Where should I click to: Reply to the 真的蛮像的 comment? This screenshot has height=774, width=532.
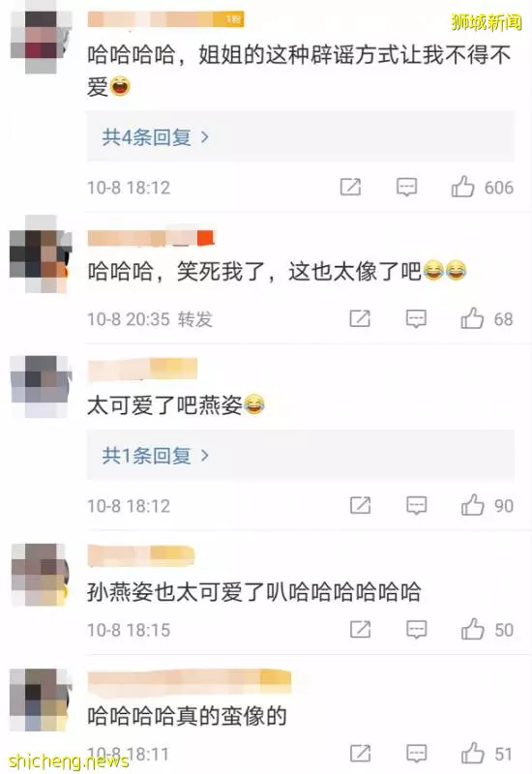point(417,754)
